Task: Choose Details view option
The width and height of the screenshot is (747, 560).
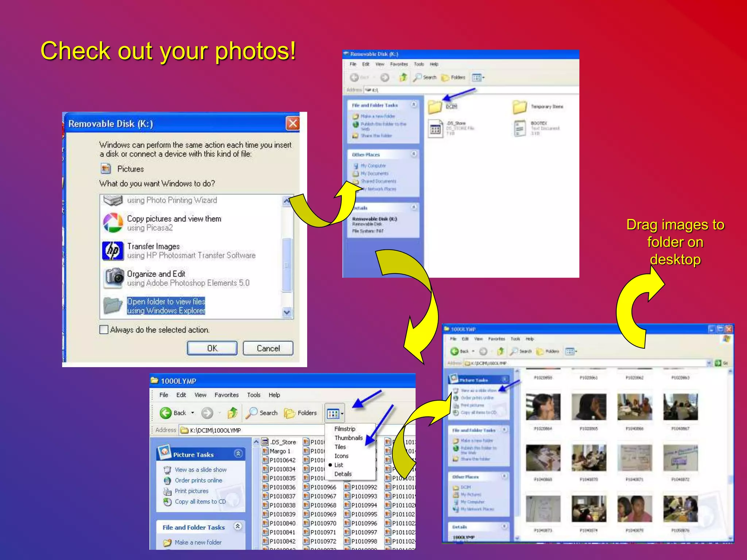Action: [343, 474]
